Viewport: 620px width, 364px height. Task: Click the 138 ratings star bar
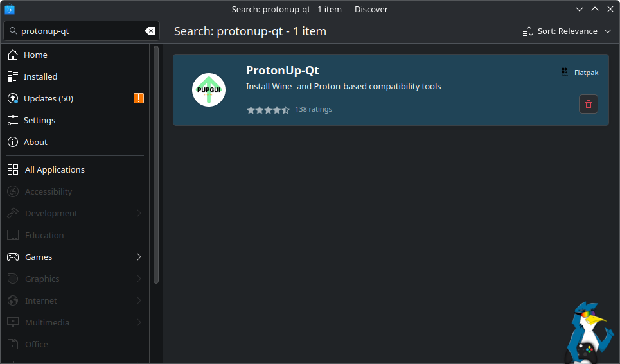coord(268,110)
